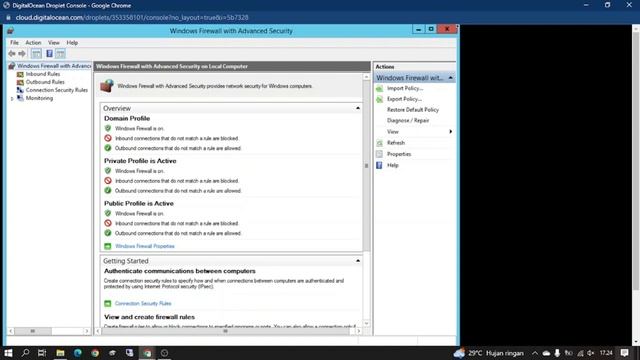Expand the View submenu arrow in Actions

point(451,131)
